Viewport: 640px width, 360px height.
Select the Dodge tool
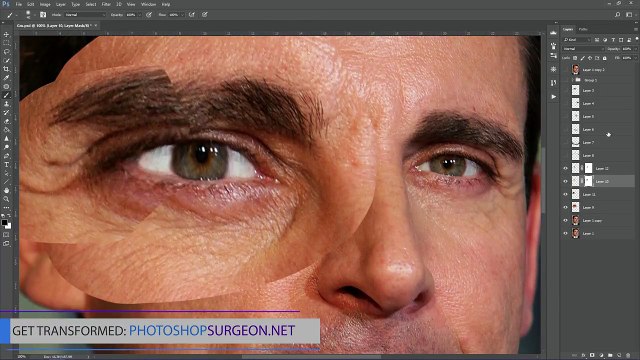7,147
